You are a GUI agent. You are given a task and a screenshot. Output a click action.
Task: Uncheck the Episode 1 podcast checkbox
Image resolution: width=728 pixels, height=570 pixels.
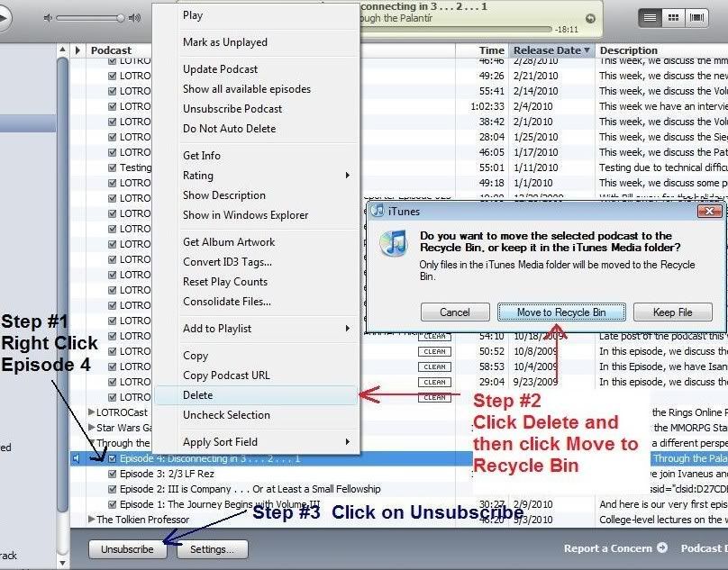point(113,504)
